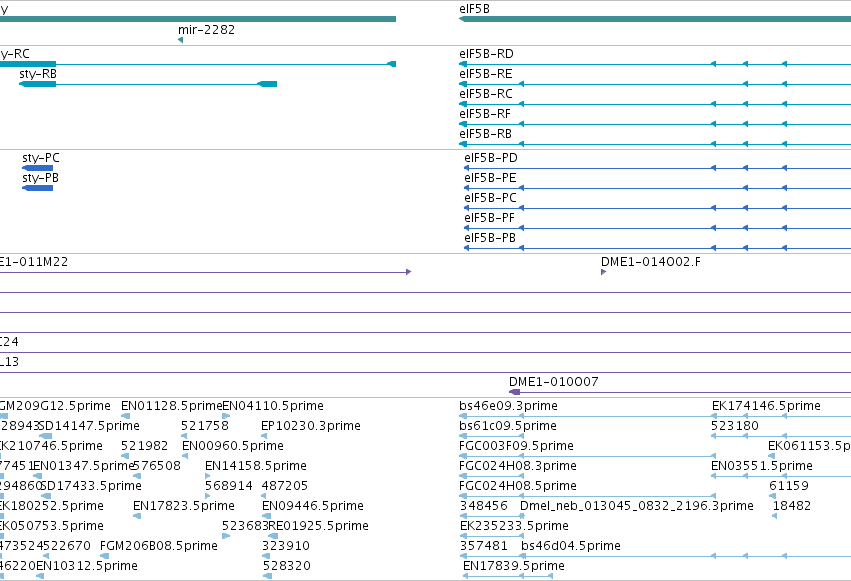Select the small mir-2282 arrow glyph
Screen dimensions: 851x581
coord(180,40)
